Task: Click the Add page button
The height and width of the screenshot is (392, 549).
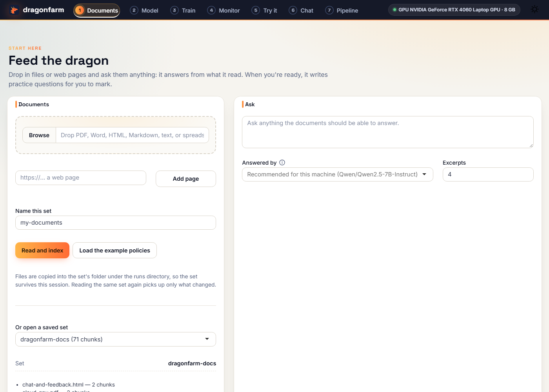Action: click(186, 179)
